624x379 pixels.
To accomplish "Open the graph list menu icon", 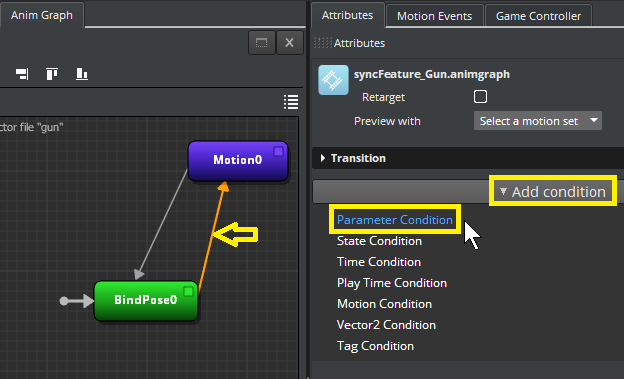I will pyautogui.click(x=291, y=102).
